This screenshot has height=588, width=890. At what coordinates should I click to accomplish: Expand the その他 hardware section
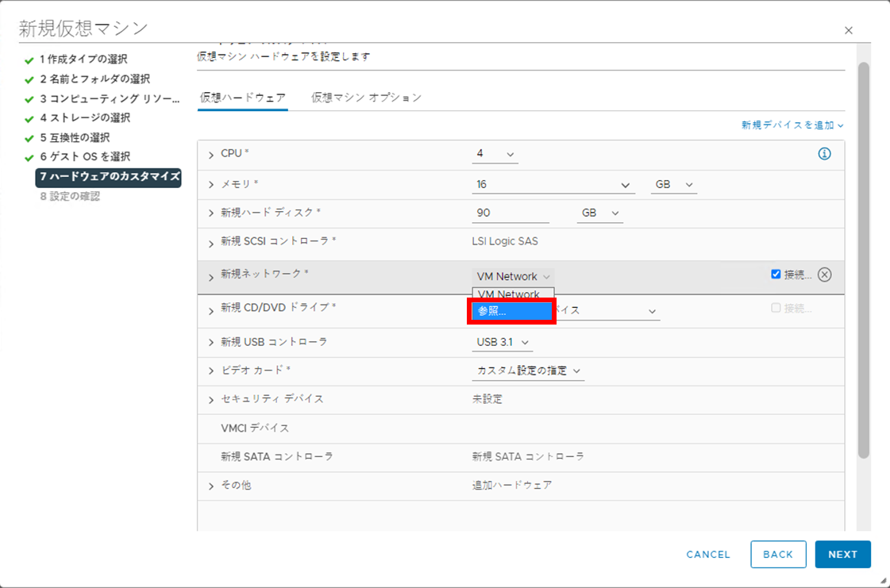coord(210,485)
